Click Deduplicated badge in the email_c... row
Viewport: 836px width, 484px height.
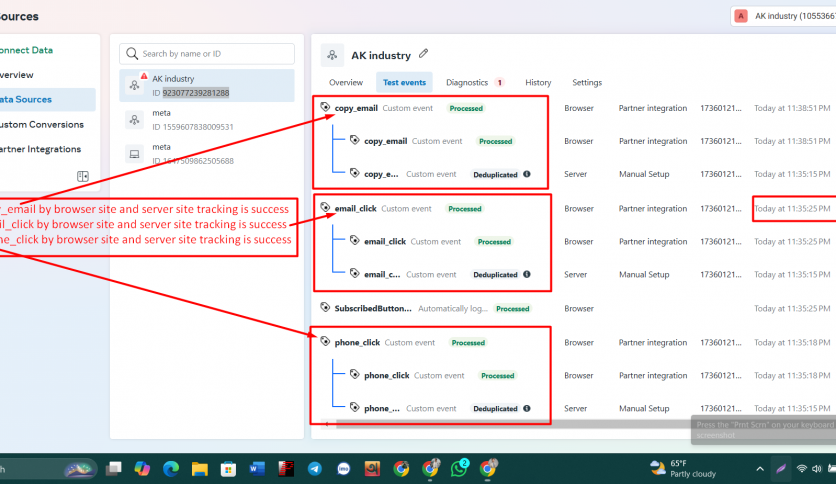coord(495,275)
